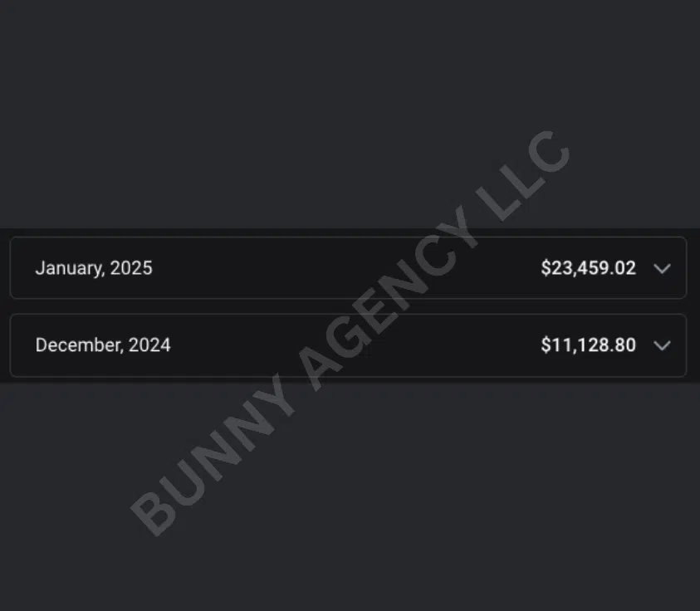
Task: Select the January, 2025 label
Action: pos(94,268)
